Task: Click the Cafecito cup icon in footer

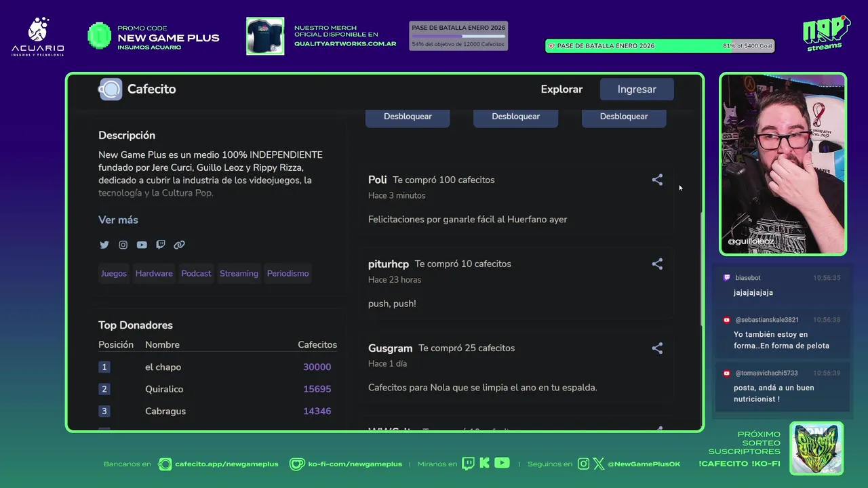Action: tap(165, 464)
